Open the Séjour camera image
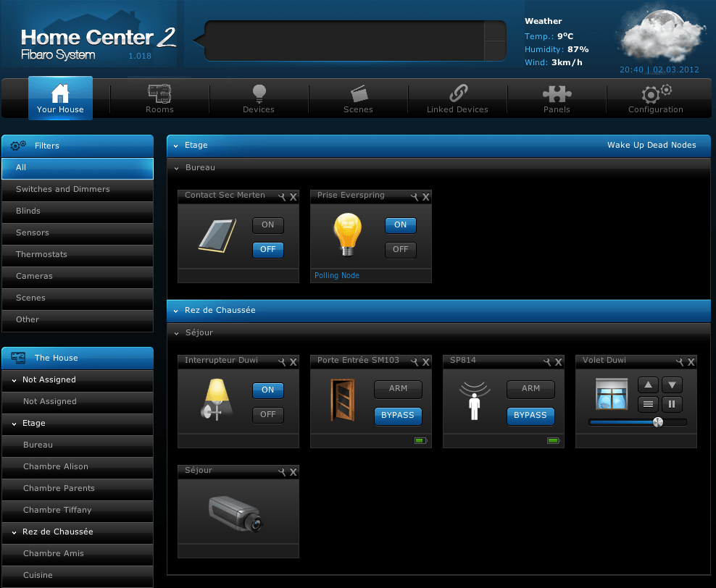 pos(236,513)
